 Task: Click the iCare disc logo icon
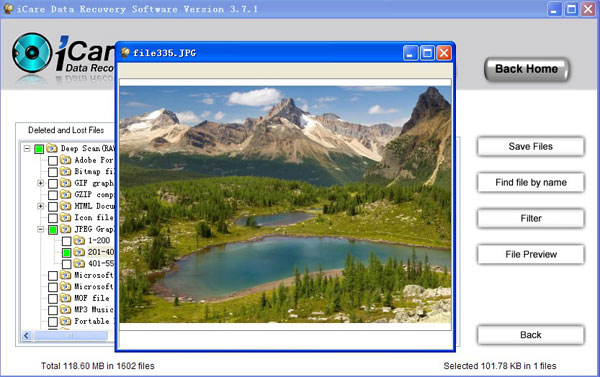[32, 53]
